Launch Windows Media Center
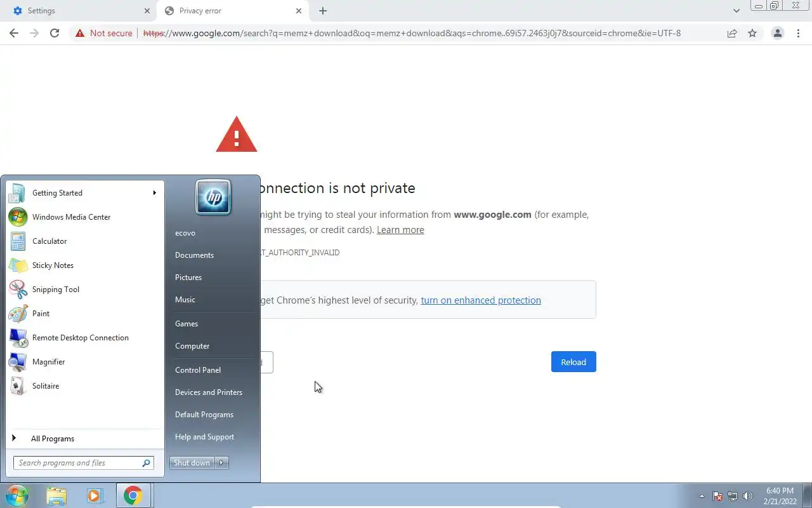This screenshot has width=812, height=508. 84,217
